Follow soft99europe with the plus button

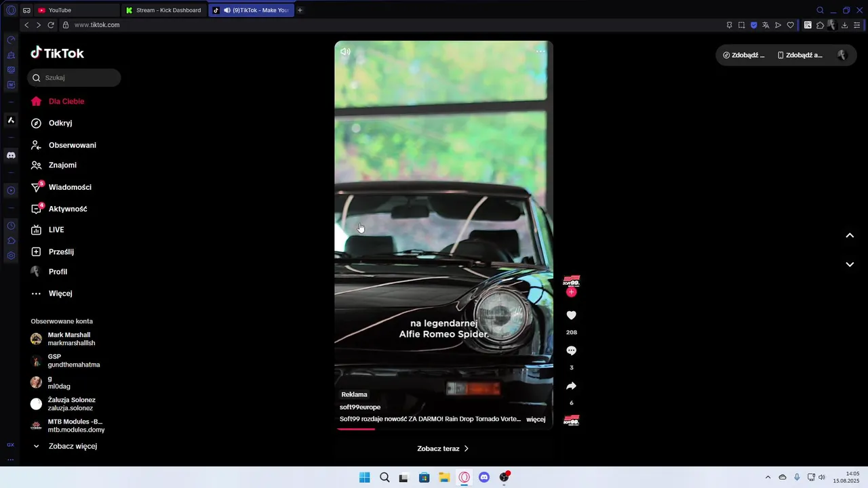[571, 292]
